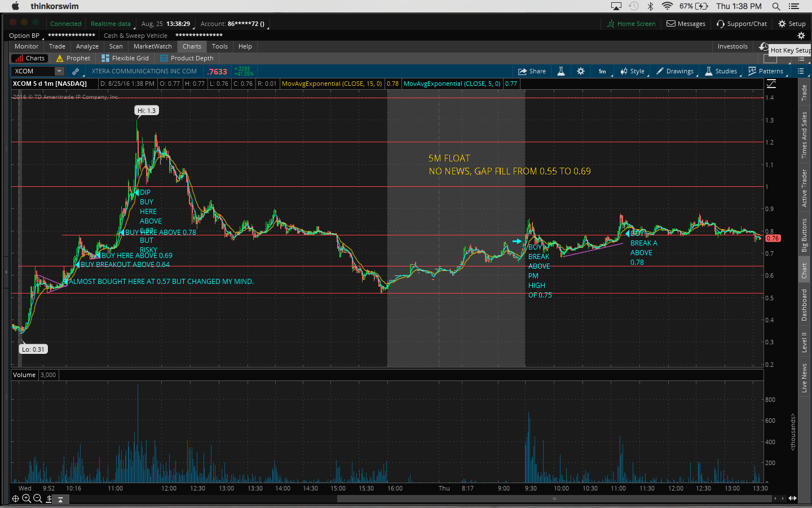Click the MovAvgExponential (CLOSE, 5, 0) label
This screenshot has width=812, height=508.
click(452, 84)
